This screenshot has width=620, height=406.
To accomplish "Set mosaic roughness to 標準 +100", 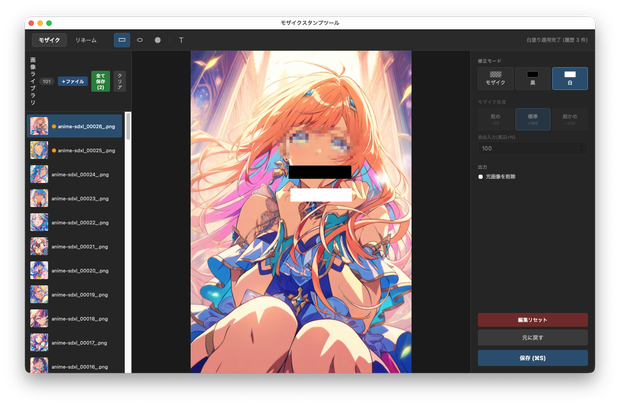I will [533, 119].
